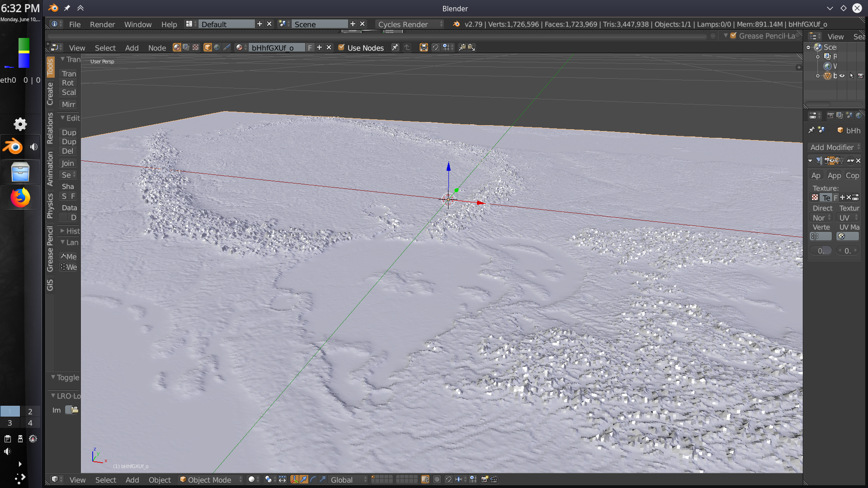Choose Object shading source cube icon
The image size is (868, 488).
point(208,47)
